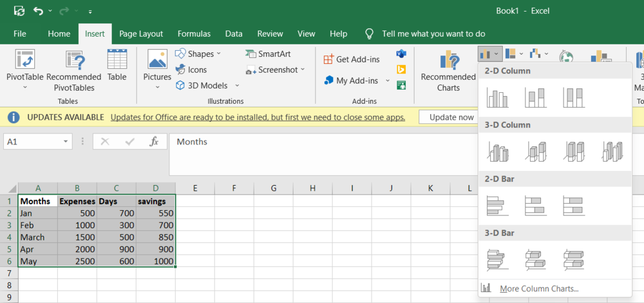Choose 2-D 100% Stacked Column chart
The height and width of the screenshot is (303, 644).
tap(574, 98)
